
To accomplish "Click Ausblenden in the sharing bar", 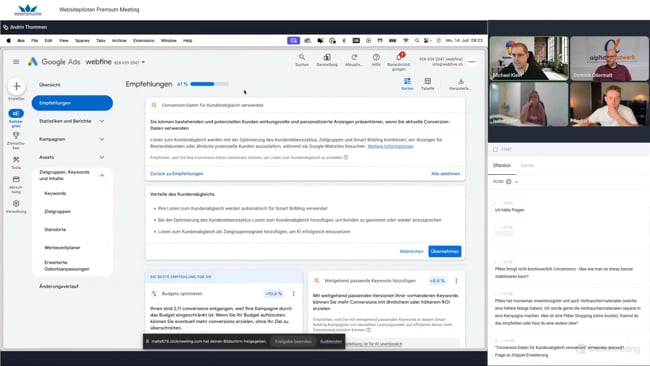I will 330,342.
